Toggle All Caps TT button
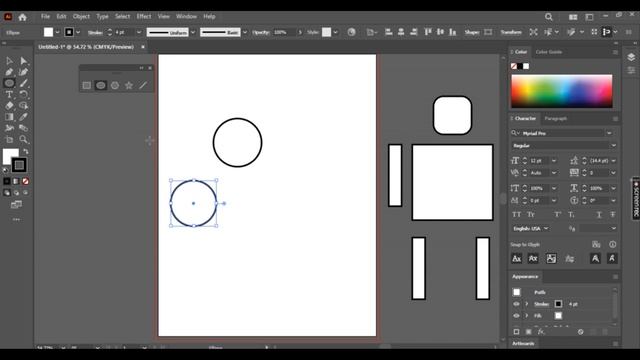The image size is (640, 360). click(x=517, y=215)
